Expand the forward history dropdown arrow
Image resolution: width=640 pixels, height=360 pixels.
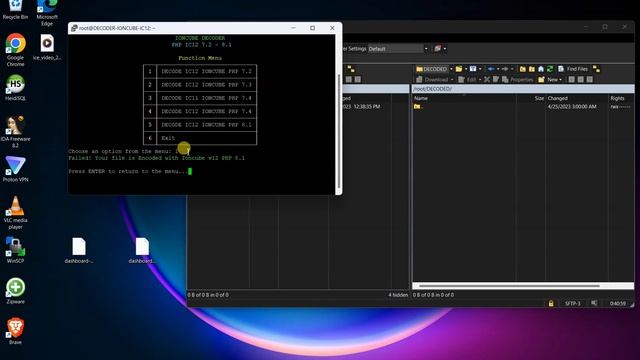[x=512, y=69]
